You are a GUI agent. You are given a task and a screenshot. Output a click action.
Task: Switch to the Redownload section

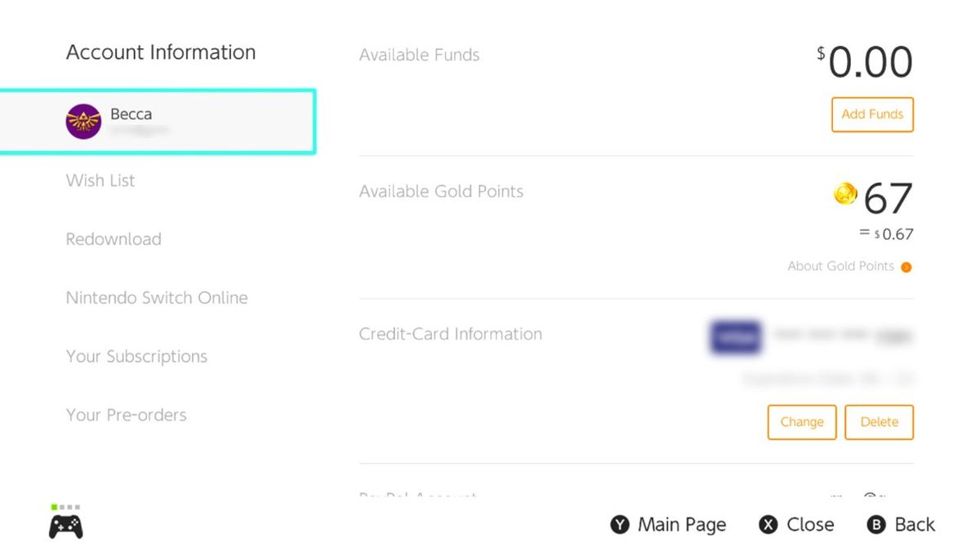pyautogui.click(x=113, y=238)
